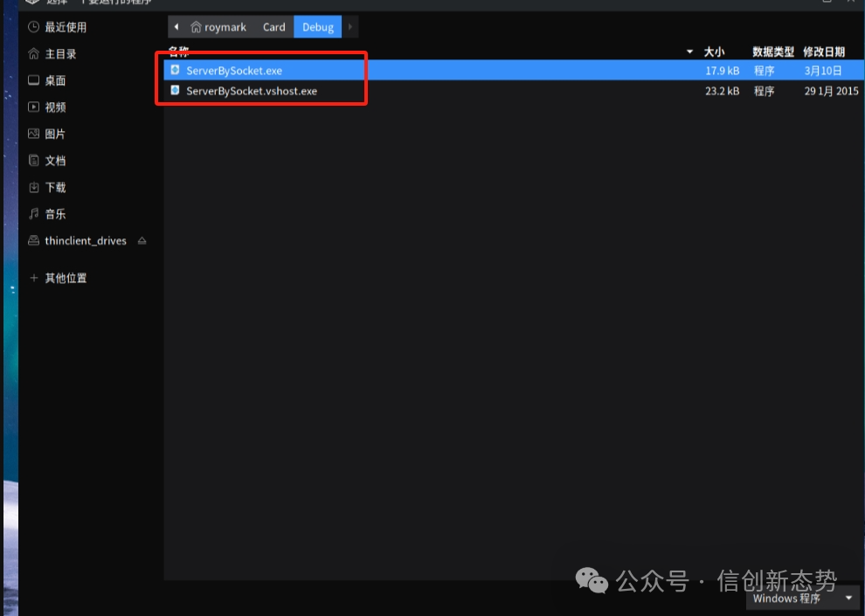Screen dimensions: 865x616
Task: Click the clock icon beside 最近使用
Action: tap(34, 27)
